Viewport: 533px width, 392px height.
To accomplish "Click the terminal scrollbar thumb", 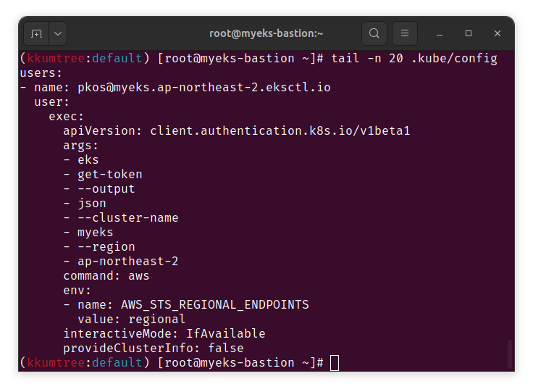I will 510,354.
